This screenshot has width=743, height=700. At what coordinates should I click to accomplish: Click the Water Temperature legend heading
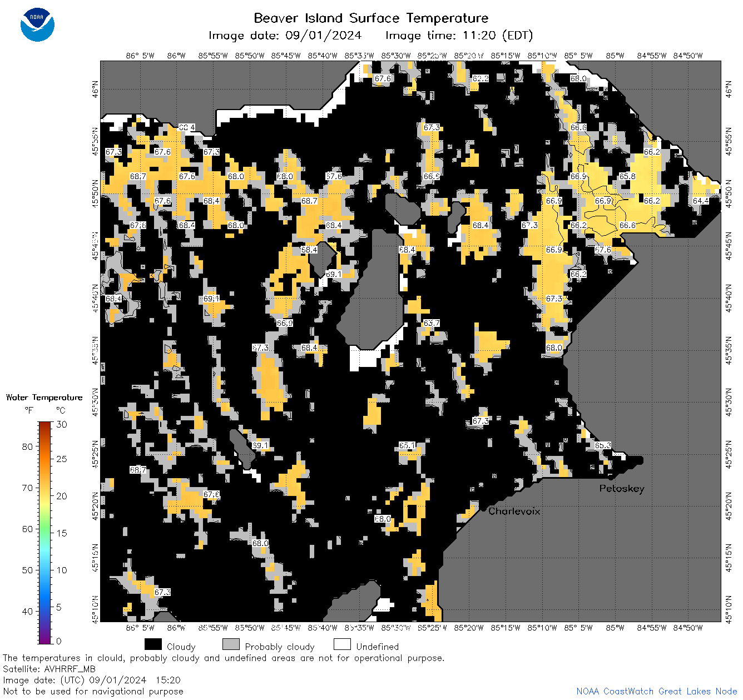[44, 397]
